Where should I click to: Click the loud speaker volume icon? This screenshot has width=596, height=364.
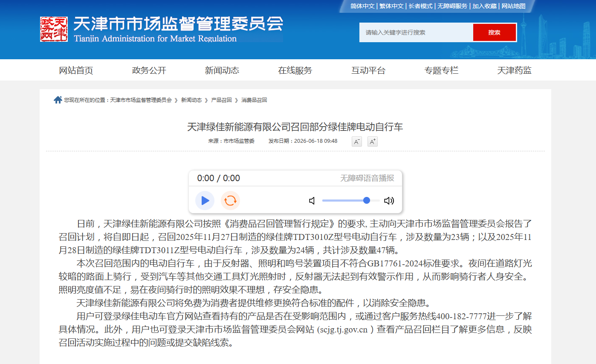[389, 201]
